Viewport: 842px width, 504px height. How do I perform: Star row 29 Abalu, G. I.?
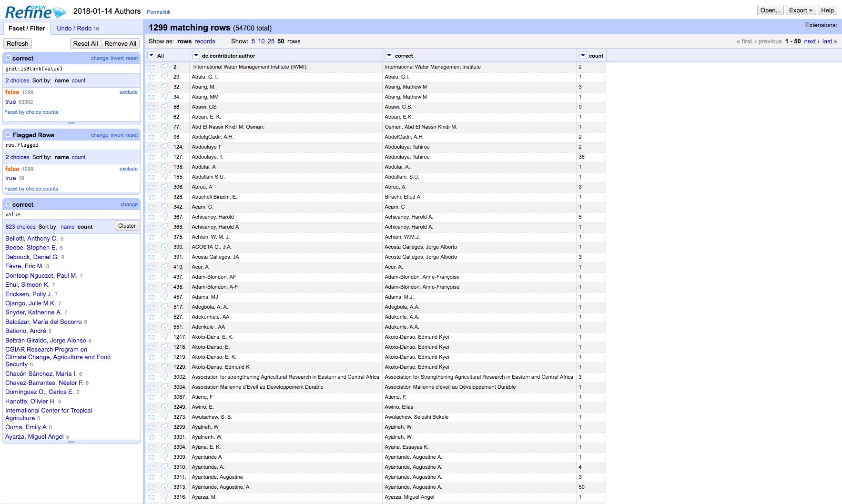[x=152, y=77]
